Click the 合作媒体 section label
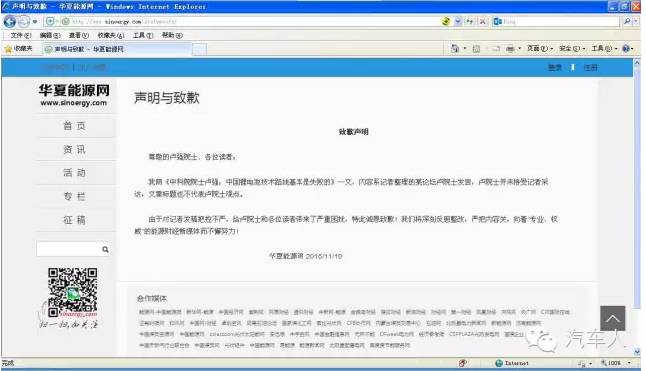This screenshot has width=646, height=371. point(152,298)
